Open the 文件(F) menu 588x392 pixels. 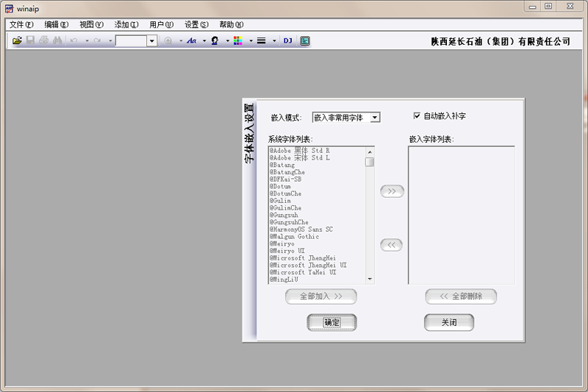21,24
